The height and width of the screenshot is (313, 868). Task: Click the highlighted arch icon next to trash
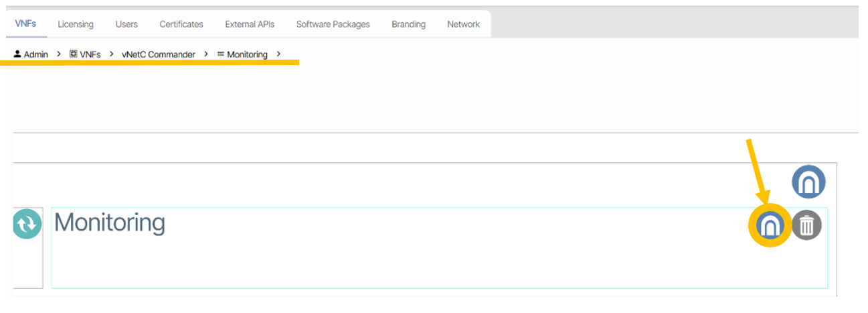770,227
